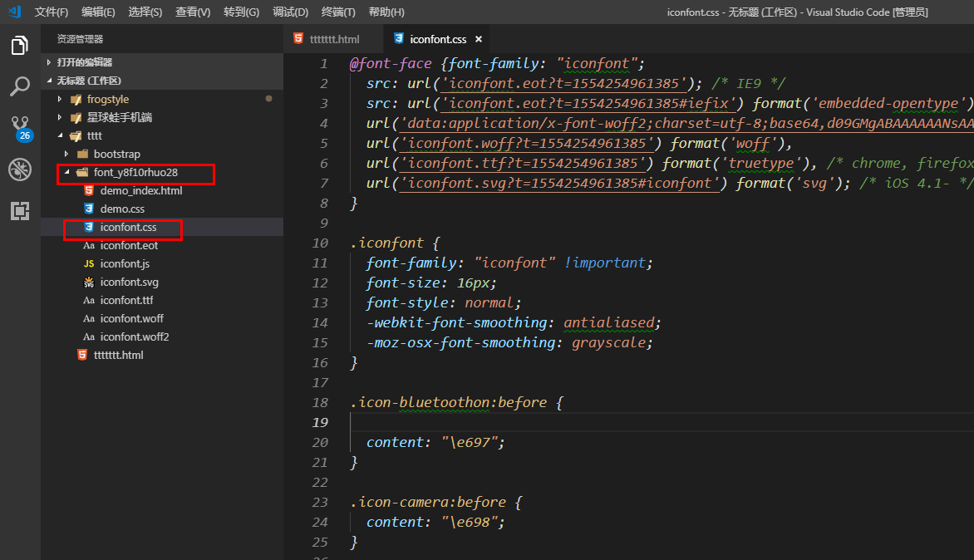Switch to the ttttttt.html tab
Screen dimensions: 974x560
coord(332,39)
